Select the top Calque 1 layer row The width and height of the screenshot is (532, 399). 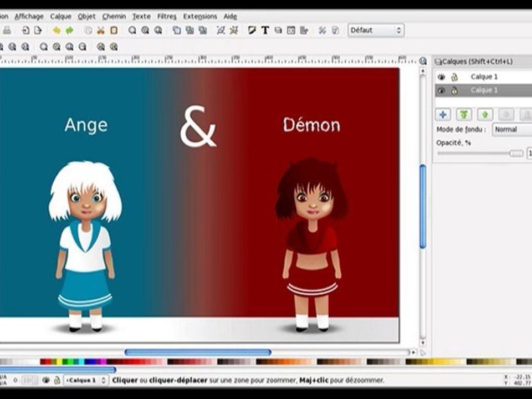click(x=483, y=77)
